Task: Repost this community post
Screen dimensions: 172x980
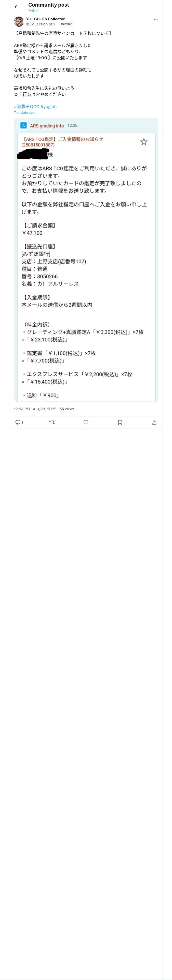Action: coord(52,422)
